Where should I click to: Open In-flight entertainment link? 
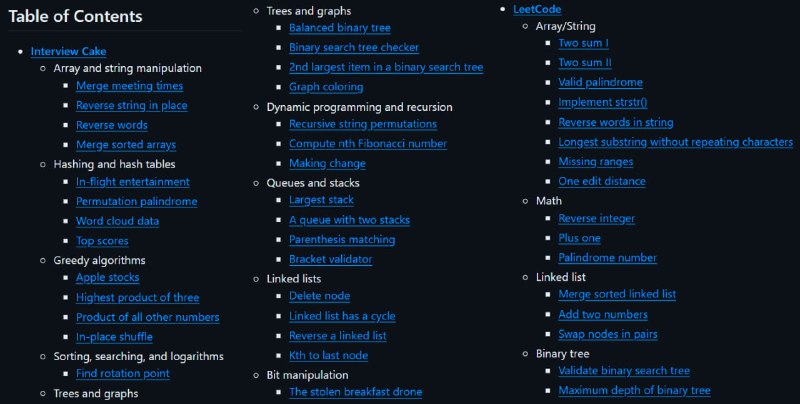point(133,182)
